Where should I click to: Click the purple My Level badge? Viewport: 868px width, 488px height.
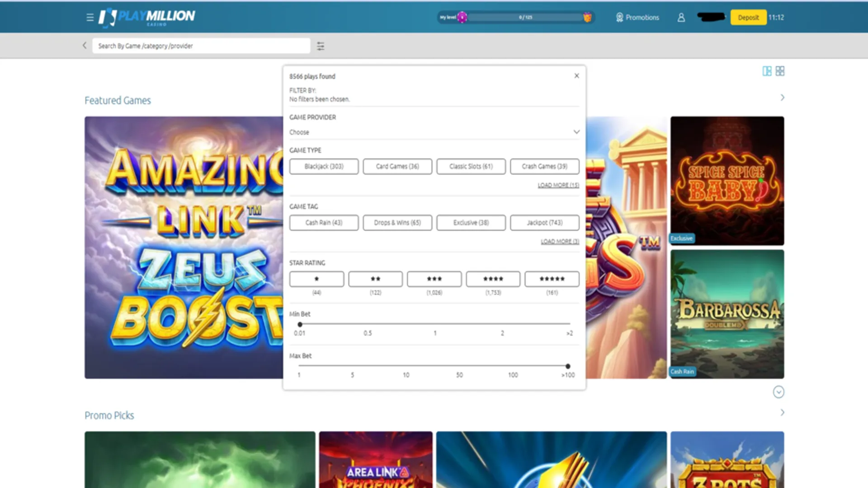coord(462,17)
